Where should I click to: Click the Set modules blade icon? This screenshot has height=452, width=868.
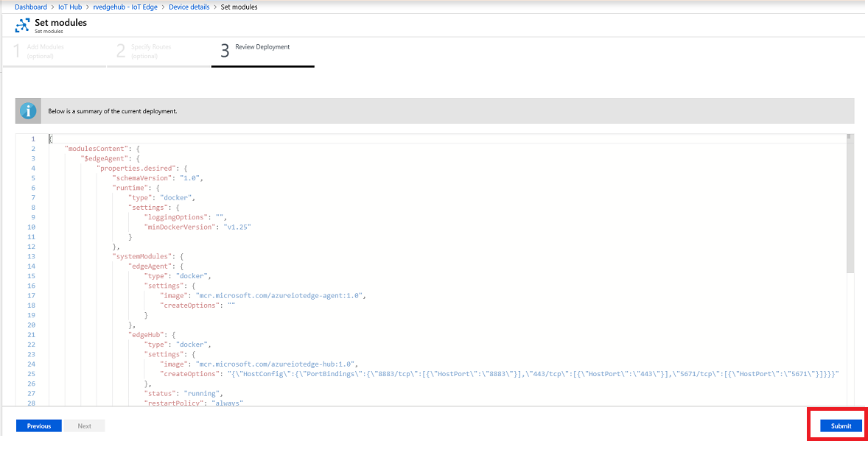click(22, 26)
